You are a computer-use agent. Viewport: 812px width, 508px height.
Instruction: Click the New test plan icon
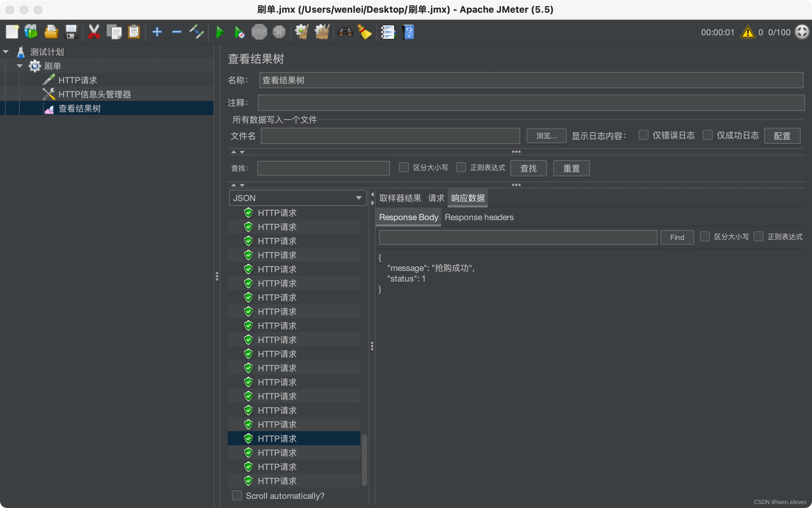point(12,32)
